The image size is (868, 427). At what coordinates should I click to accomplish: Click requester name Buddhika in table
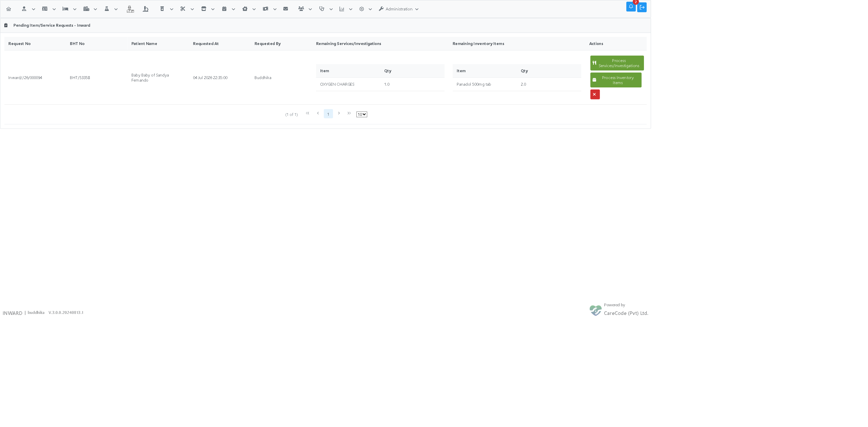(263, 78)
